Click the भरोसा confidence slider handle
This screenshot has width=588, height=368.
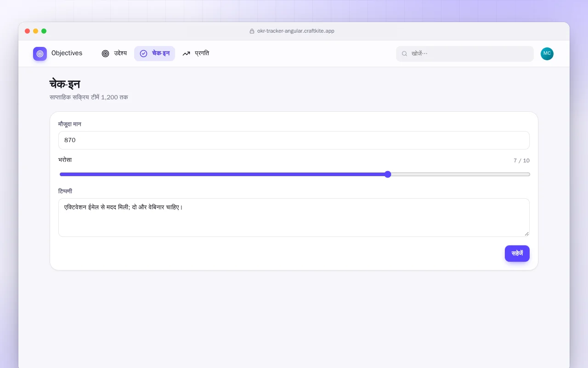(x=388, y=174)
